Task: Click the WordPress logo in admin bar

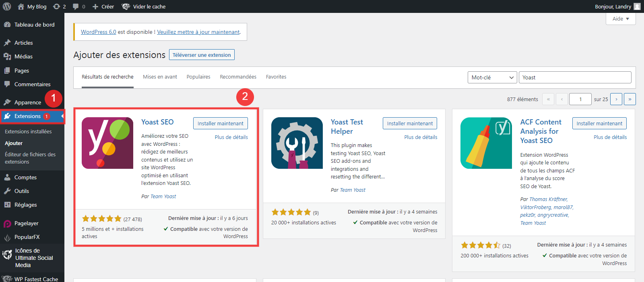Action: point(7,6)
